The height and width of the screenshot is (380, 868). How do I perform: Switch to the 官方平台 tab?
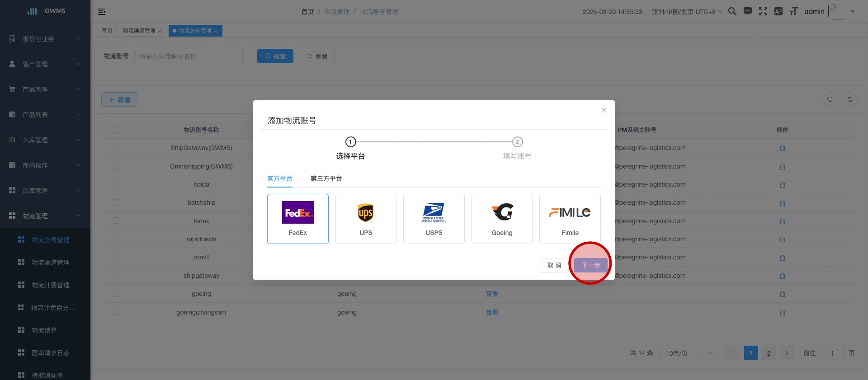click(280, 178)
